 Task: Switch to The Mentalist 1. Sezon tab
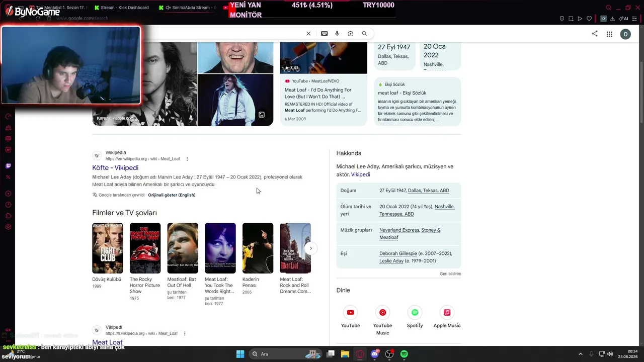point(59,8)
